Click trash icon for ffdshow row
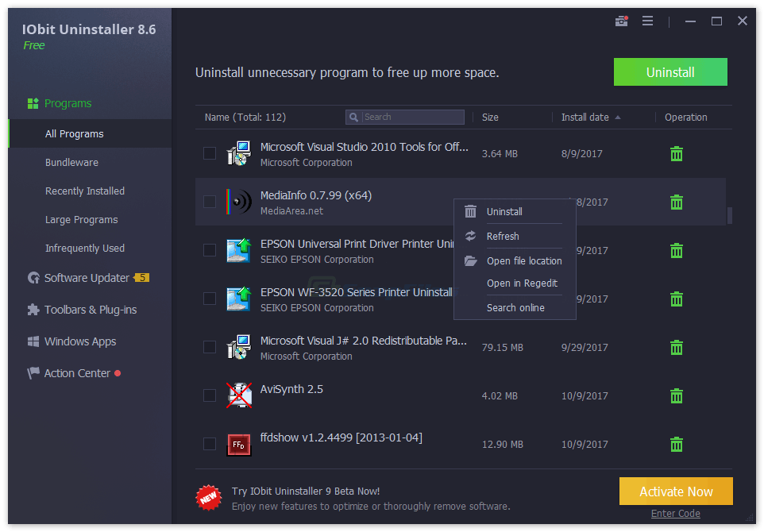The width and height of the screenshot is (764, 532). (677, 444)
